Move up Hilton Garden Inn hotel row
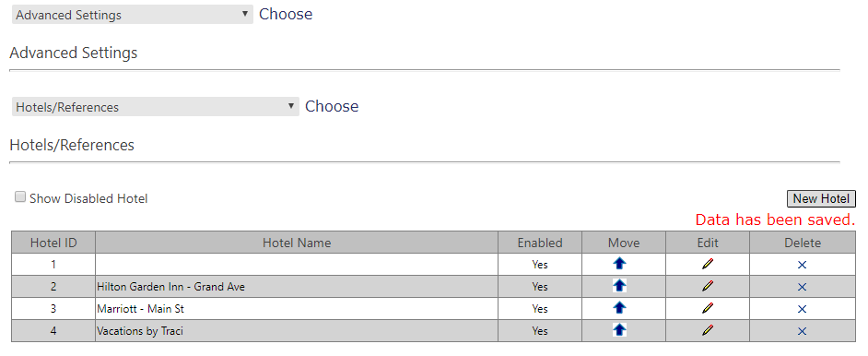The image size is (868, 356). point(619,286)
